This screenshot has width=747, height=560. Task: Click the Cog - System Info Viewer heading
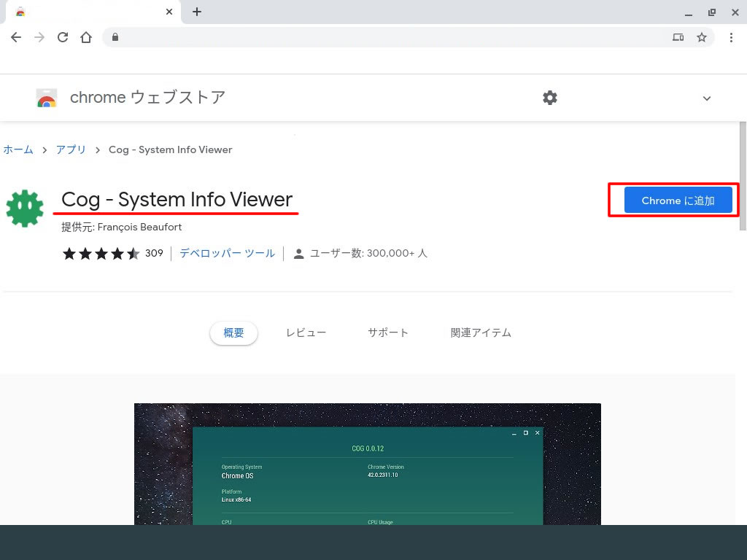point(177,200)
